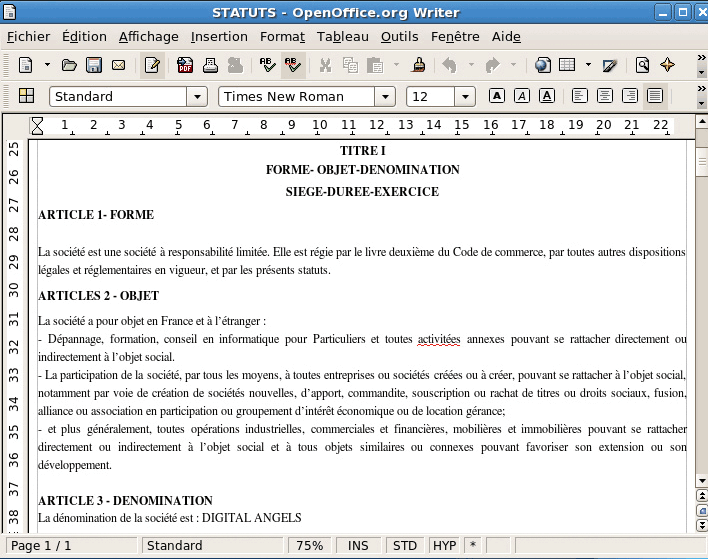Print the file directly with the printer icon
708x559 pixels.
pos(210,65)
